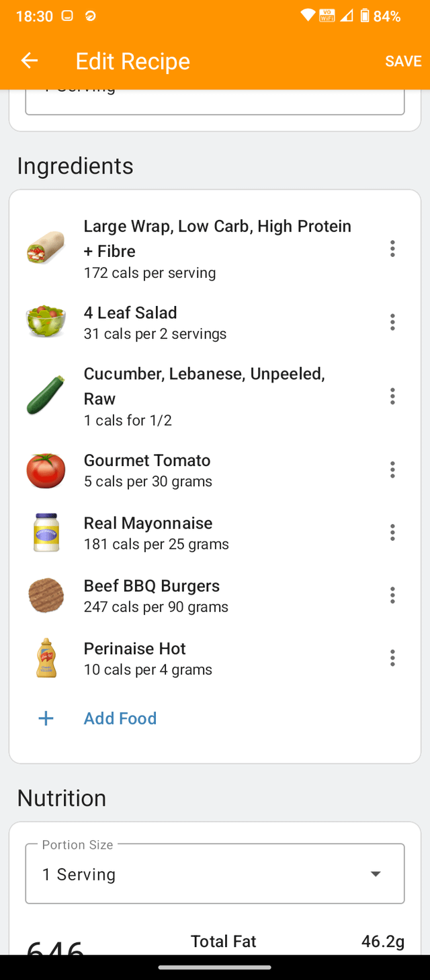Open options menu for Gourmet Tomato

[x=392, y=469]
